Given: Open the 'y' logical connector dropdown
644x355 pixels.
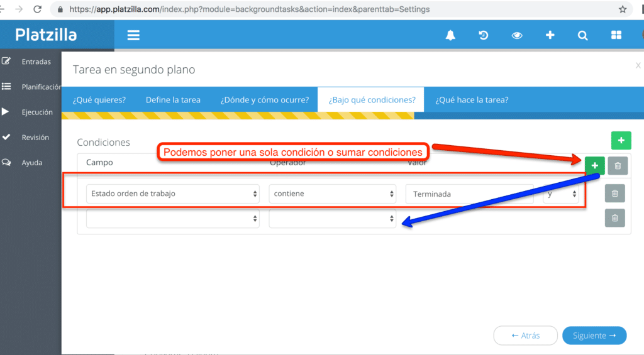Looking at the screenshot, I should 561,194.
